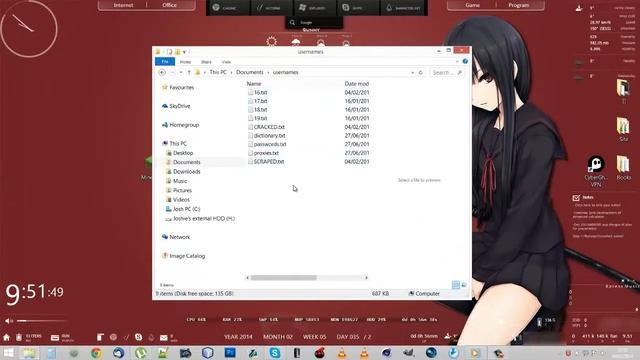Click the Program button on the desktop skin

click(x=519, y=5)
